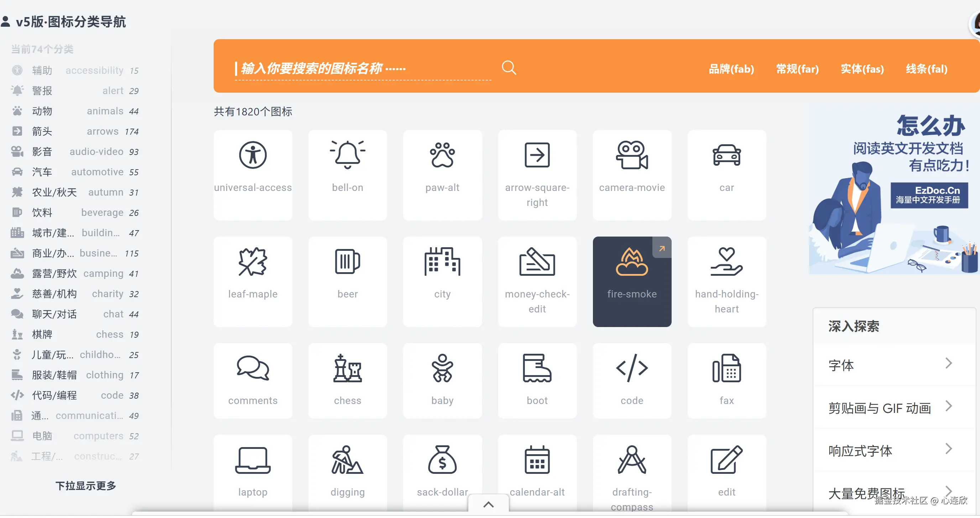
Task: Open the external link arrow on fire-smoke
Action: click(x=662, y=249)
